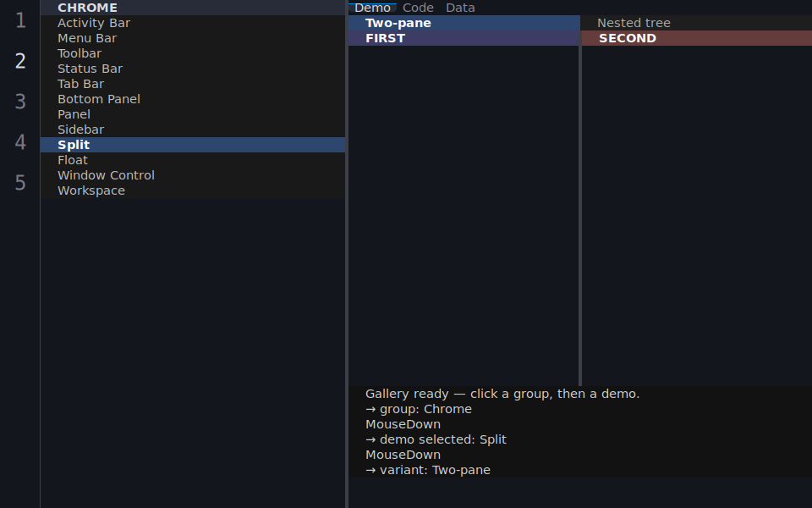Open the Status Bar demo

pyautogui.click(x=193, y=69)
